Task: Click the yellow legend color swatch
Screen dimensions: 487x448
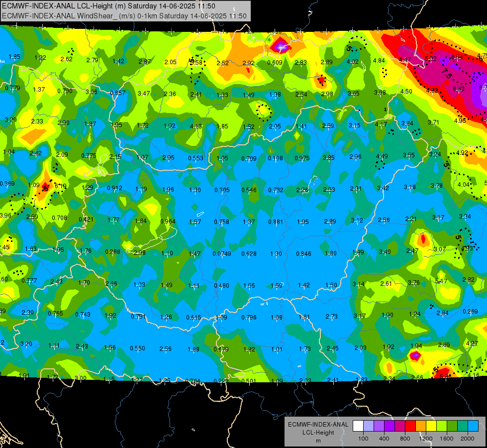Action: (431, 426)
